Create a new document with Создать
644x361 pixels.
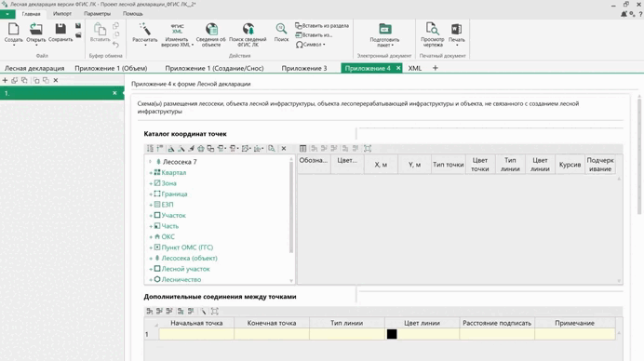pyautogui.click(x=13, y=33)
